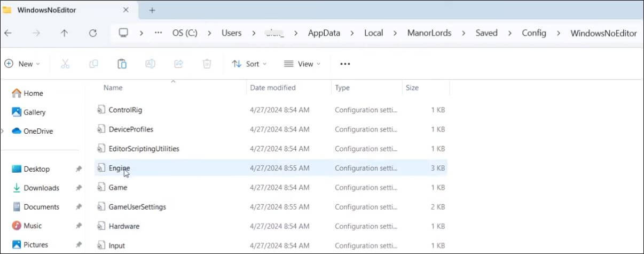Expand the OneDrive tree node
The height and width of the screenshot is (254, 644).
tap(3, 131)
